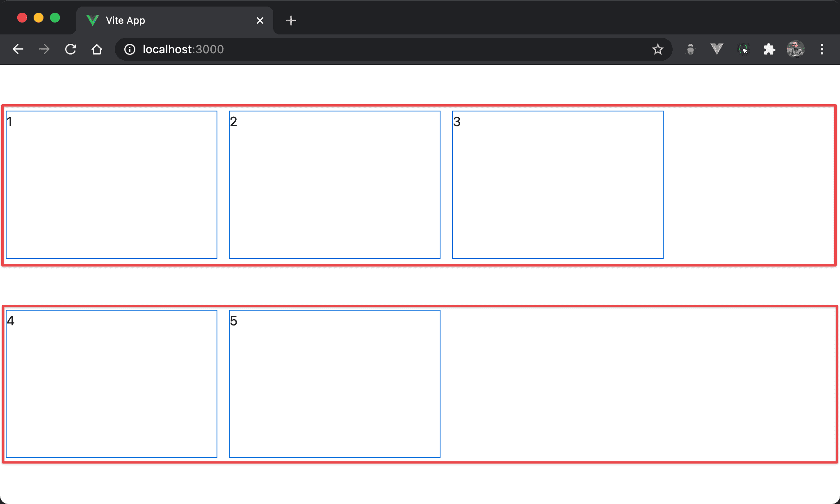
Task: Click the dark mode extension icon
Action: point(692,49)
